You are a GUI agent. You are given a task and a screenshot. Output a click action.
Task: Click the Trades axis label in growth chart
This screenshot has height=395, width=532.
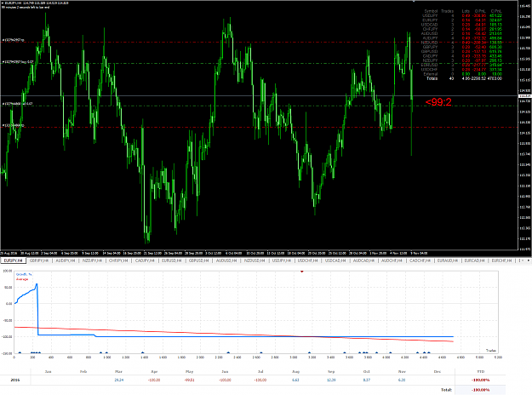click(490, 350)
